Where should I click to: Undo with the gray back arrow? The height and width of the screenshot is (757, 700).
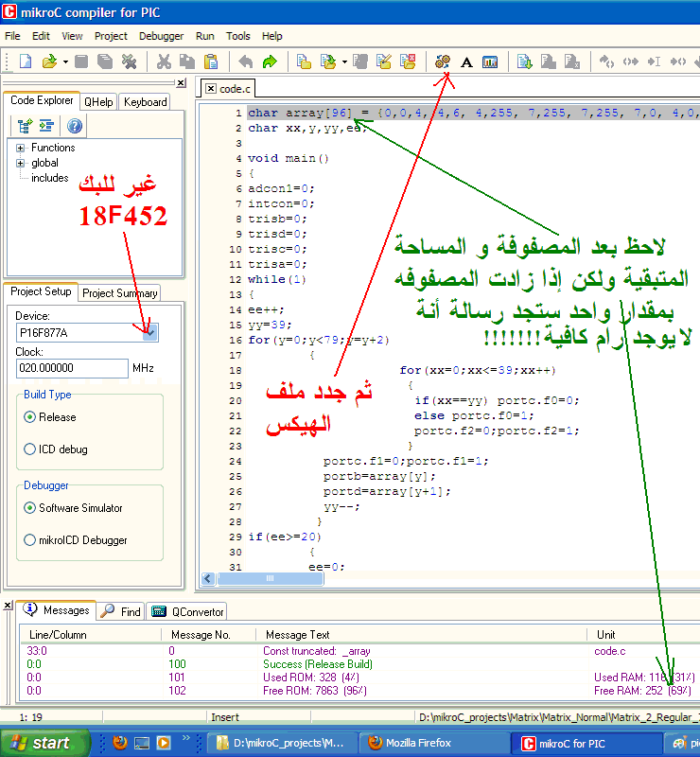246,62
